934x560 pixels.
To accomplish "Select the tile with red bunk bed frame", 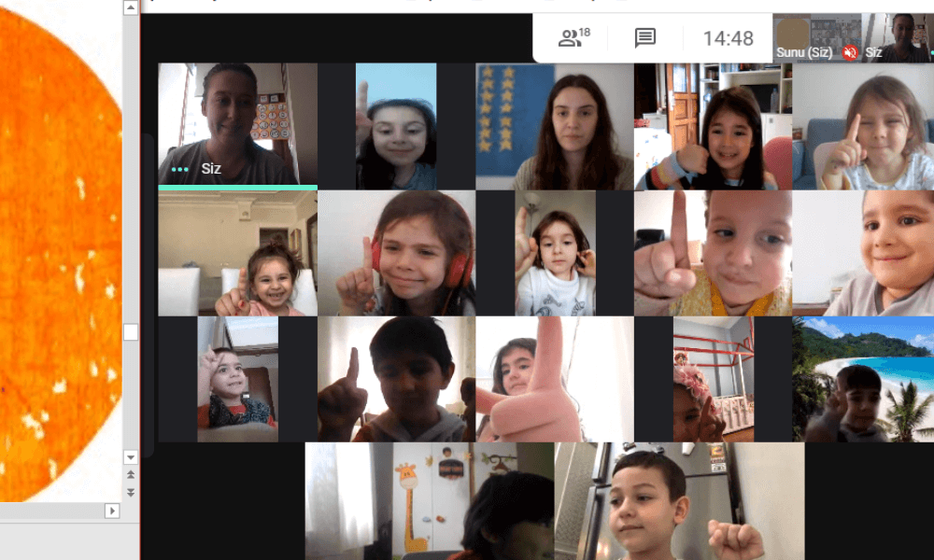I will tap(714, 379).
